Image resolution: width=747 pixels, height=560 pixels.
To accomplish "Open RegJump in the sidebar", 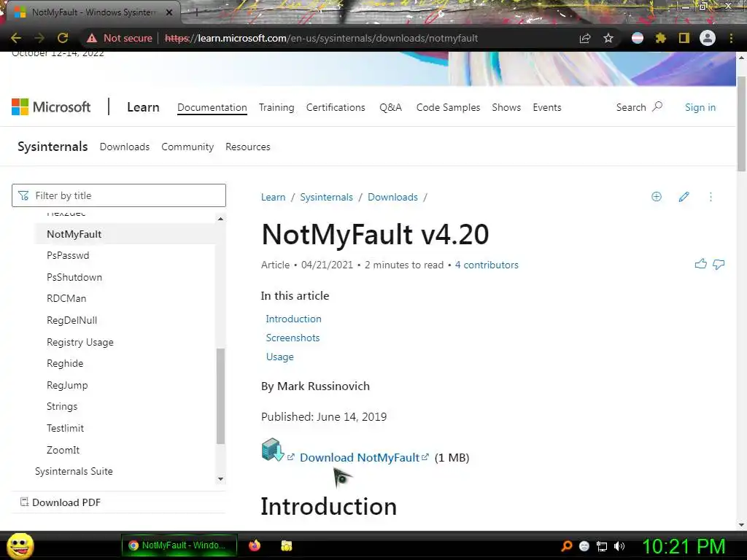I will click(66, 385).
